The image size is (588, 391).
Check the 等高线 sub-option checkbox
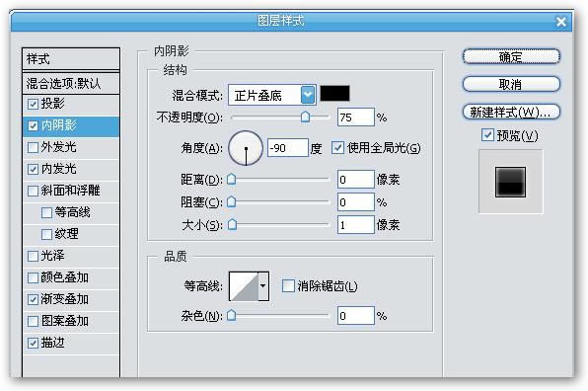[x=46, y=212]
